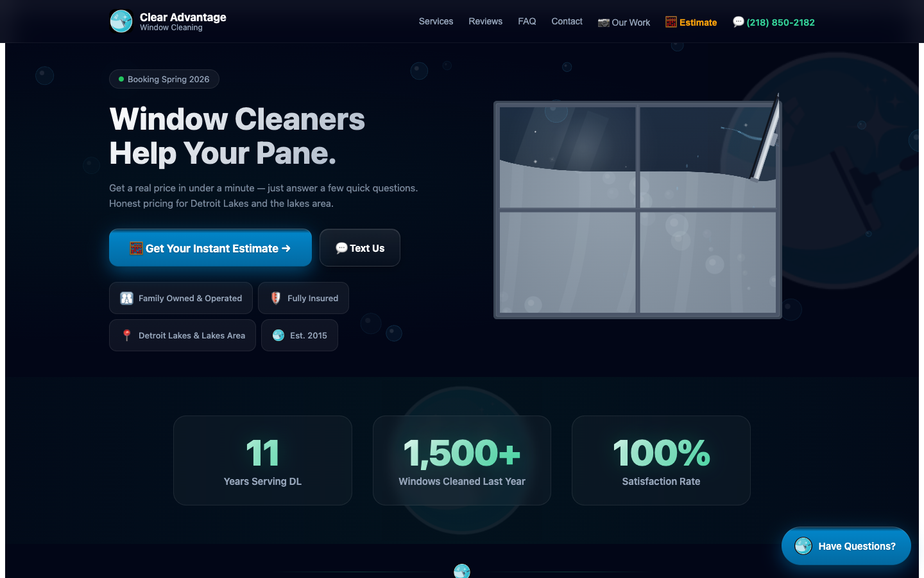The height and width of the screenshot is (578, 924).
Task: Click the globe icon in the Have Questions bubble
Action: click(x=803, y=546)
